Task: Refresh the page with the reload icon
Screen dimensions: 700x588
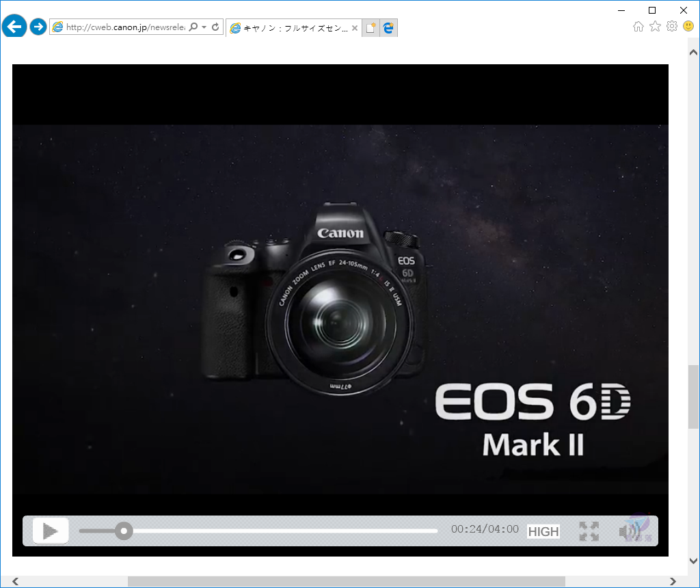Action: click(215, 27)
